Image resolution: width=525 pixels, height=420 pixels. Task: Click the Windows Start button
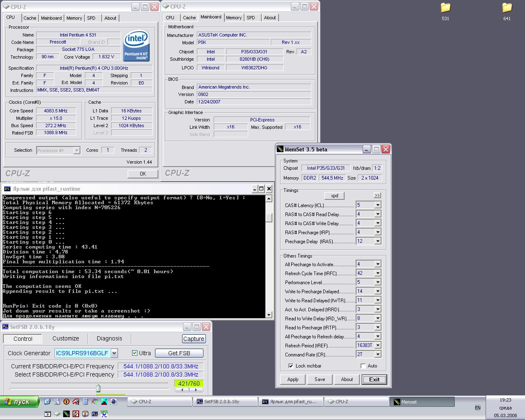[x=19, y=402]
